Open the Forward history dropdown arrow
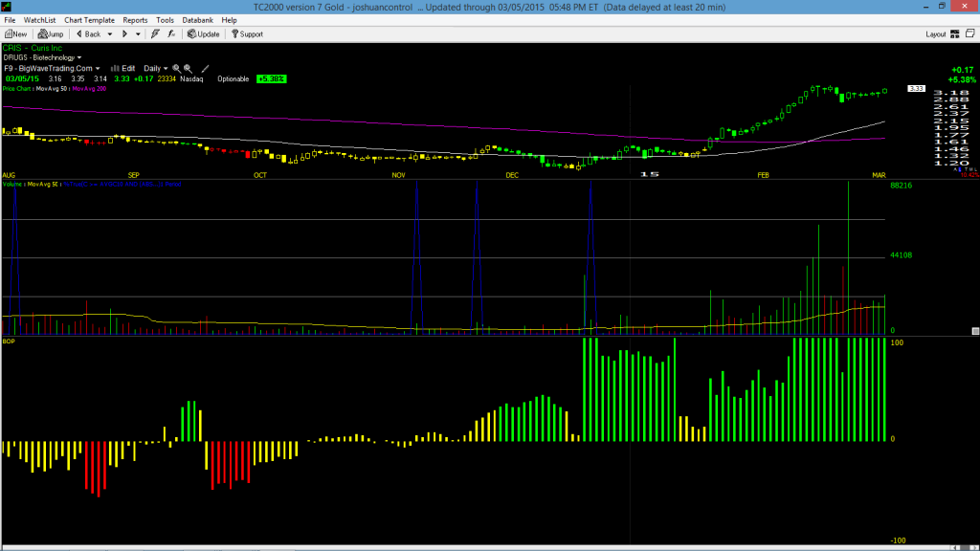980x551 pixels. [x=138, y=34]
